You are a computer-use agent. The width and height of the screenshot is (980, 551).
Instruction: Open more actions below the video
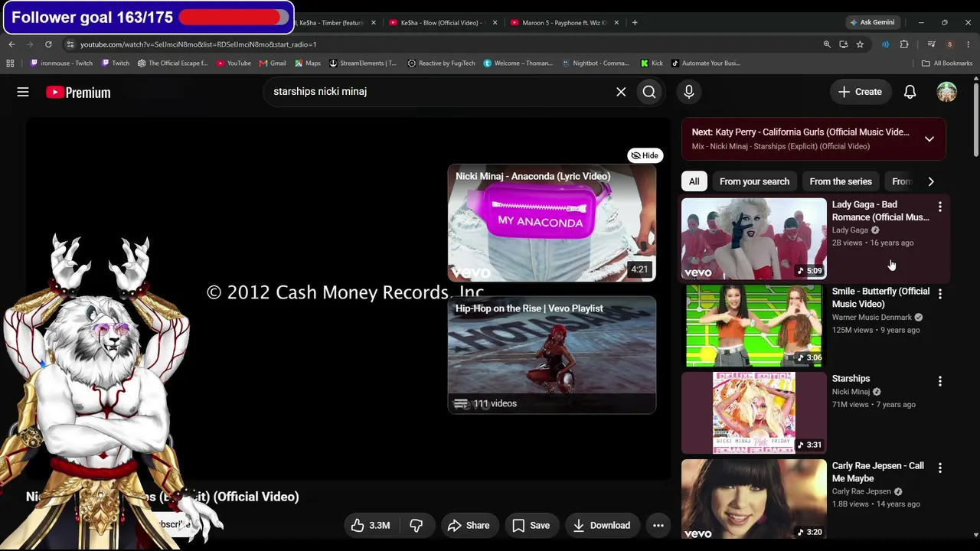click(658, 525)
